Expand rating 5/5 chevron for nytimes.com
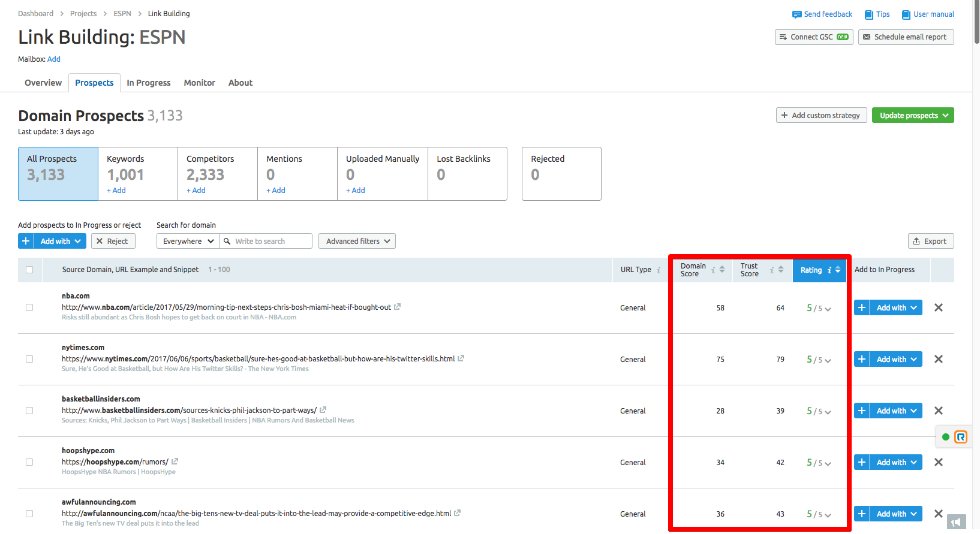Image resolution: width=980 pixels, height=534 pixels. (x=828, y=361)
